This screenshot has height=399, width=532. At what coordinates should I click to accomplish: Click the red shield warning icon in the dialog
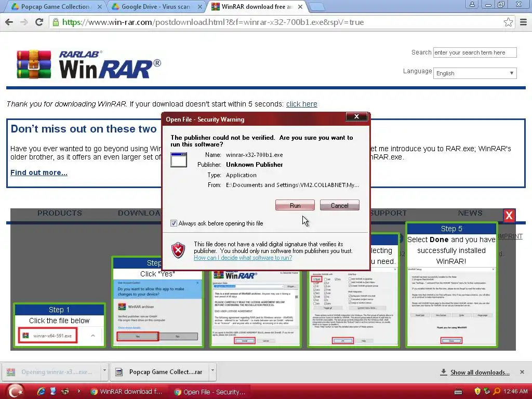pyautogui.click(x=178, y=250)
